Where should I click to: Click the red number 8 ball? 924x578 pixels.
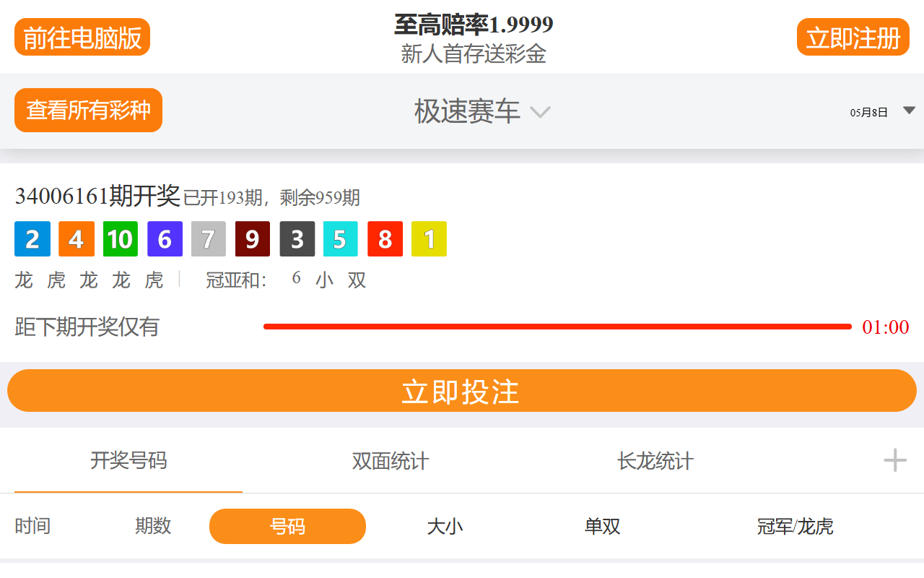point(385,239)
